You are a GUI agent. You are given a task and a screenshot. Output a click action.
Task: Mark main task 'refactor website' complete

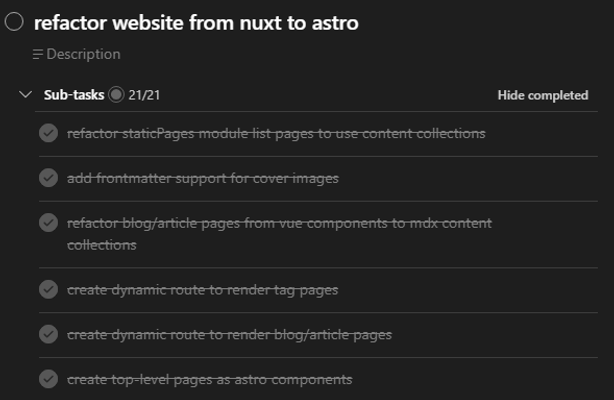coord(15,22)
